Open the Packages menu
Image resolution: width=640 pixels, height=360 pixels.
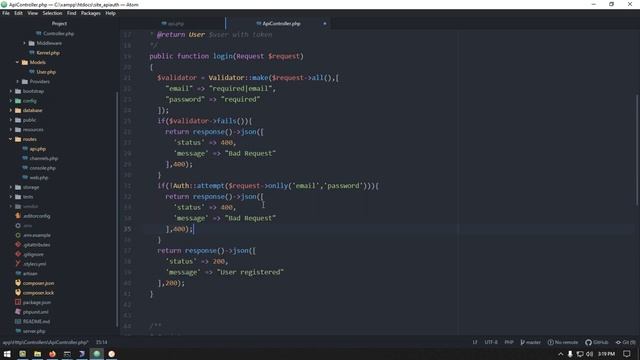pyautogui.click(x=91, y=13)
